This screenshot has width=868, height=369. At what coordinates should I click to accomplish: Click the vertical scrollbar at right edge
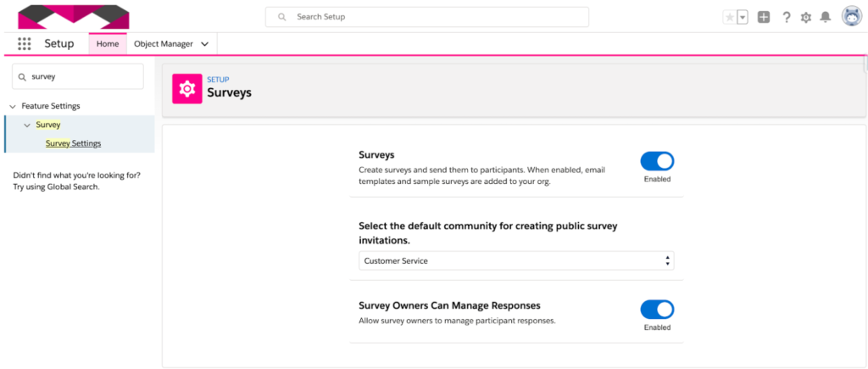point(865,64)
